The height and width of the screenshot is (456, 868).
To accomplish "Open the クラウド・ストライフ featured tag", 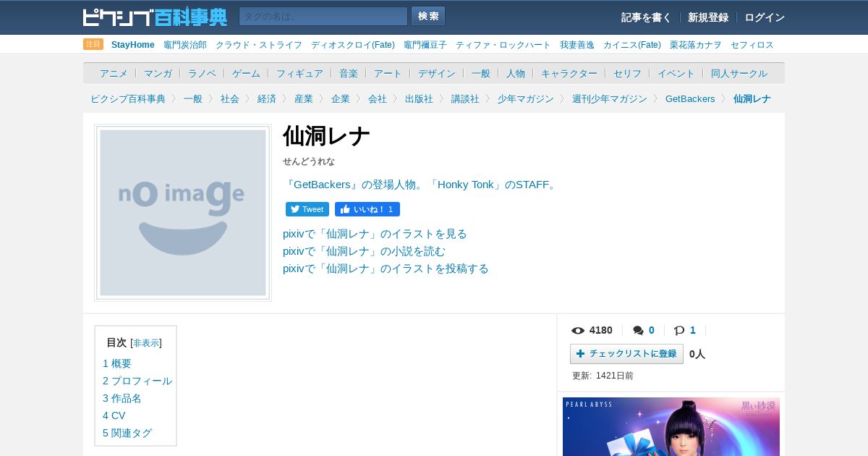I will pos(259,45).
